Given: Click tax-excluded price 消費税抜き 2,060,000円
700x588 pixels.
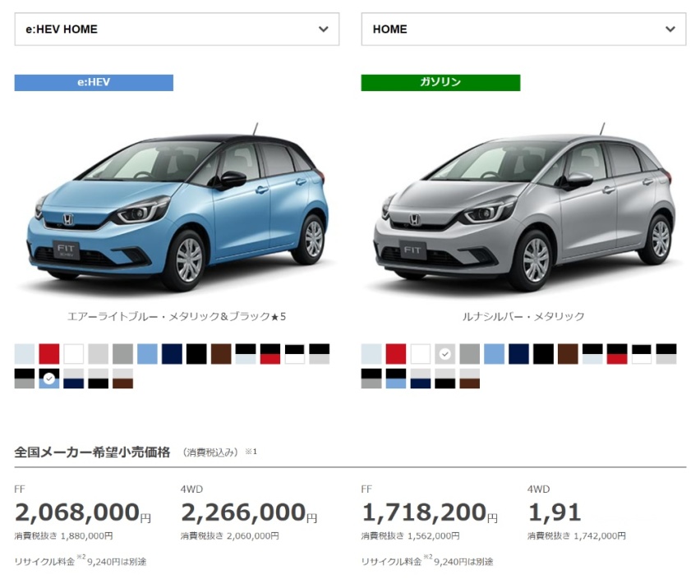Looking at the screenshot, I should pyautogui.click(x=230, y=535).
